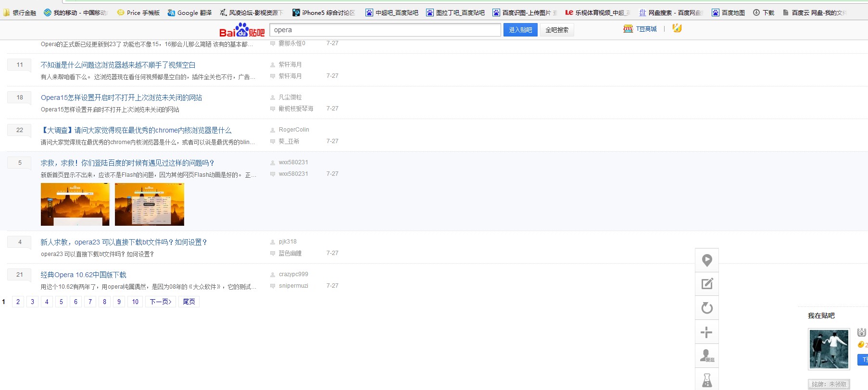This screenshot has height=390, width=868.
Task: Go to page 7 of results
Action: click(x=90, y=302)
